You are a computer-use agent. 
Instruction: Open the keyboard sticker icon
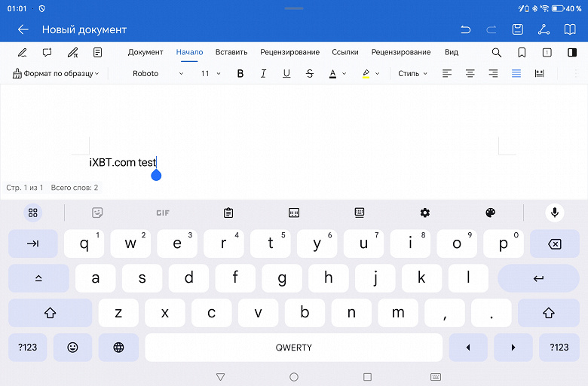97,213
